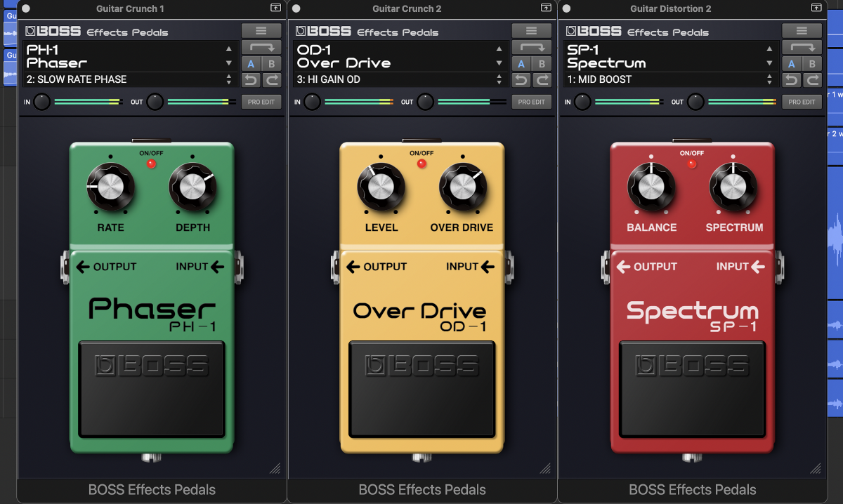The height and width of the screenshot is (504, 843).
Task: Select setting B in Guitar Crunch 1
Action: (x=272, y=64)
